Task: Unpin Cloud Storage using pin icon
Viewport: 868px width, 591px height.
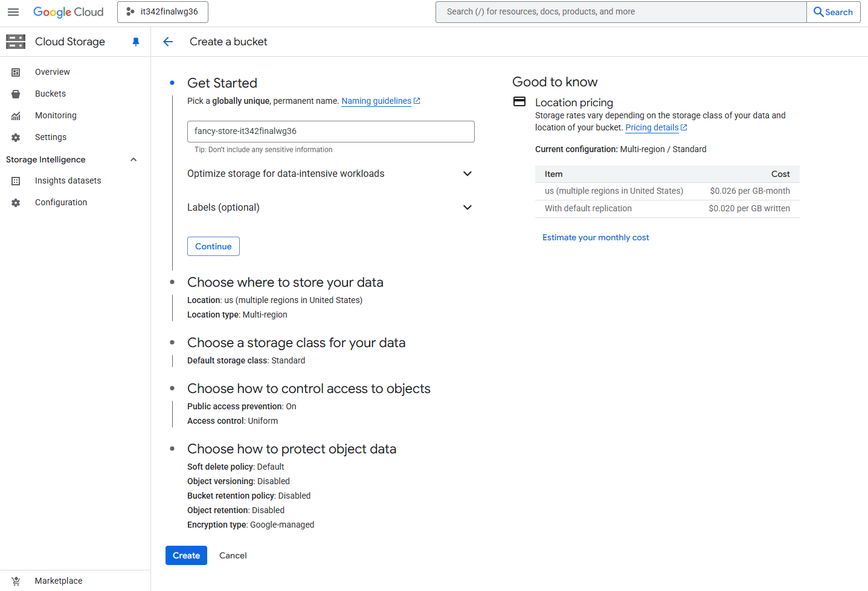Action: pyautogui.click(x=136, y=42)
